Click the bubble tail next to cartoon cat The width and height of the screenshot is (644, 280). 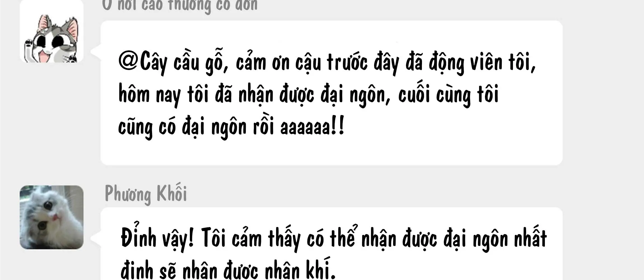coord(96,52)
